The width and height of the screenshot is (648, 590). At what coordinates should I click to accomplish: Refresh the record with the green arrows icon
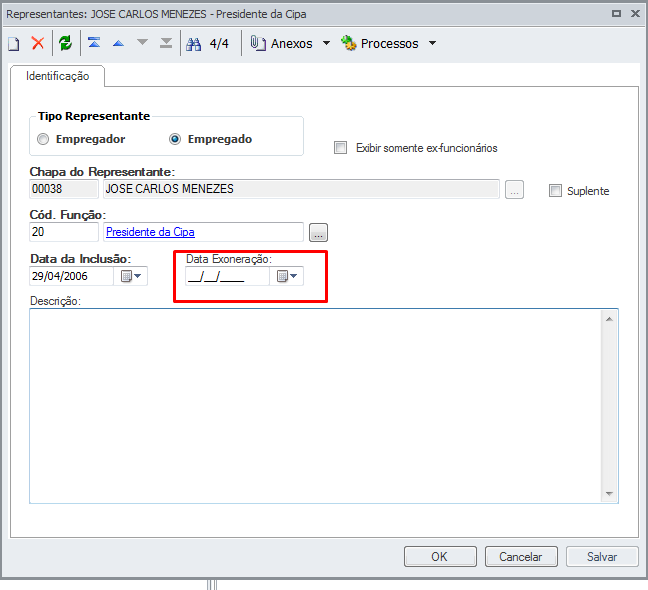tap(65, 43)
